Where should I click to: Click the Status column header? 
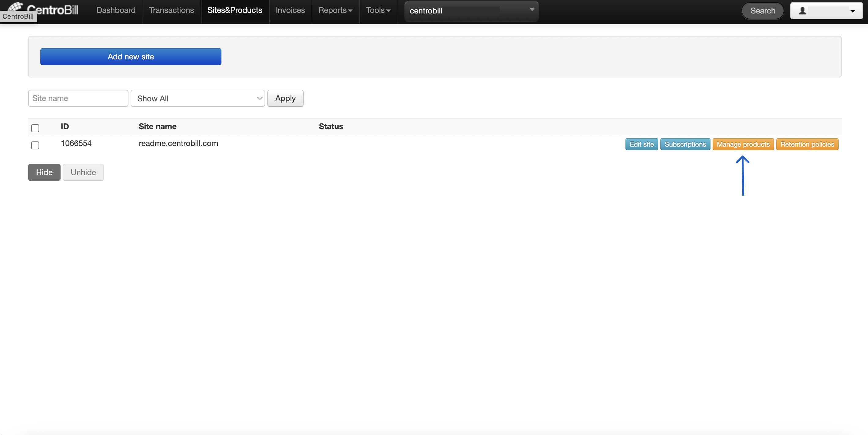(x=331, y=126)
